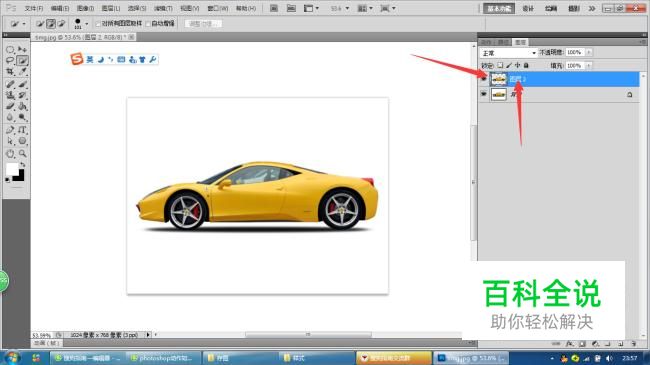Viewport: 650px width, 365px height.
Task: Open the Arrange Documents dropdown
Action: click(365, 8)
